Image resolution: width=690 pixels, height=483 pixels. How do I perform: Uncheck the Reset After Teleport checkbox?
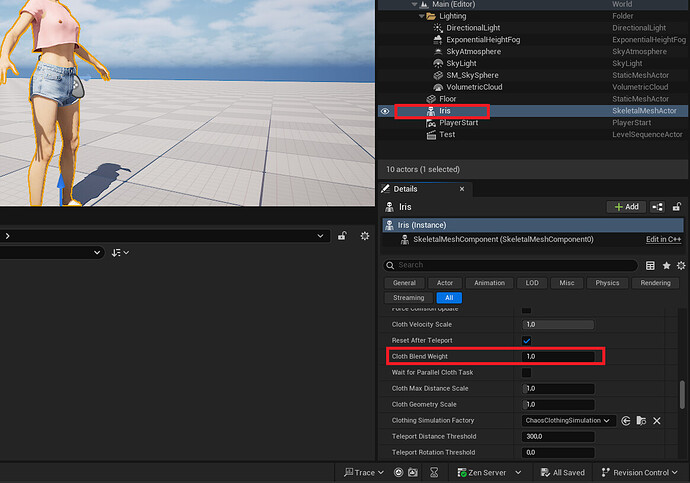[x=526, y=340]
